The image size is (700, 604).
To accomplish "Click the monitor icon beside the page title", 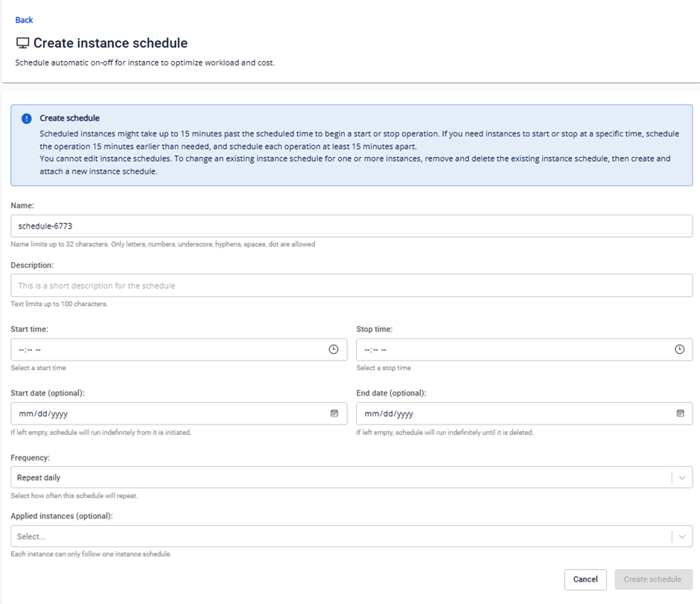I will pos(22,43).
